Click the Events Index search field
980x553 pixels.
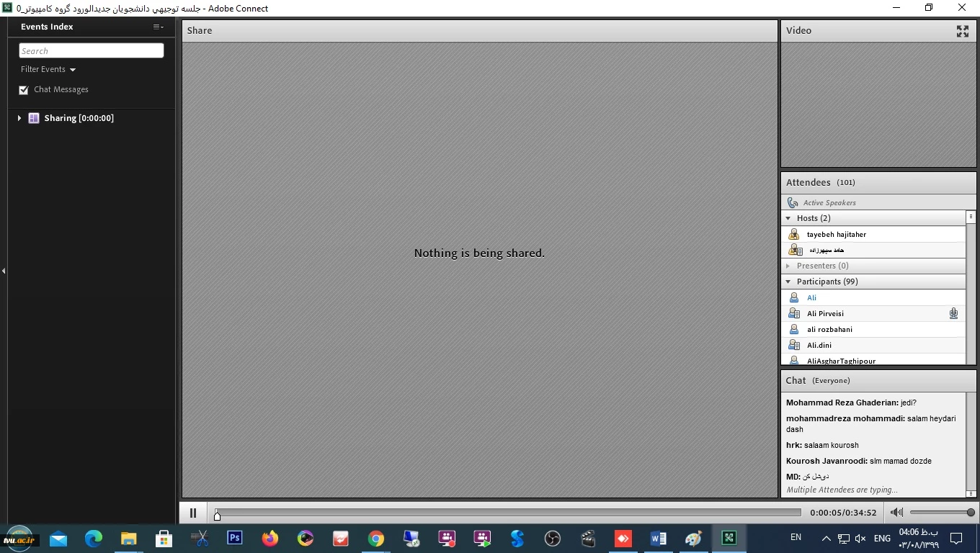tap(92, 50)
